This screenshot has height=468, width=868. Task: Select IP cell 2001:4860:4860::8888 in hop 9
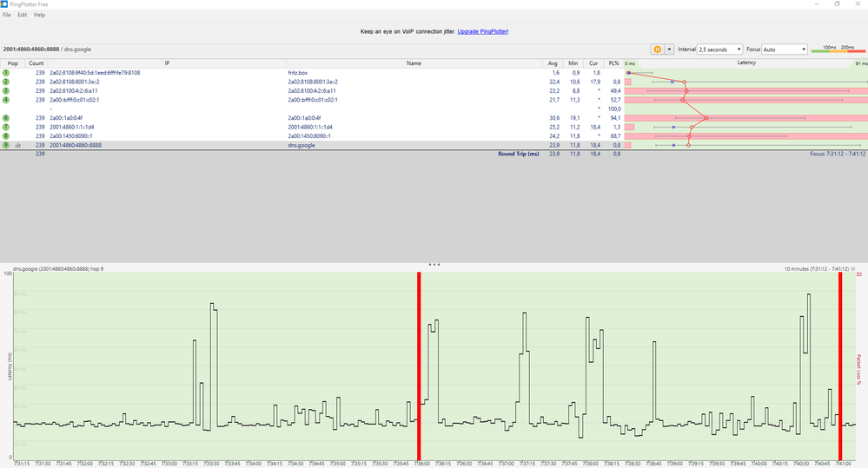click(76, 145)
